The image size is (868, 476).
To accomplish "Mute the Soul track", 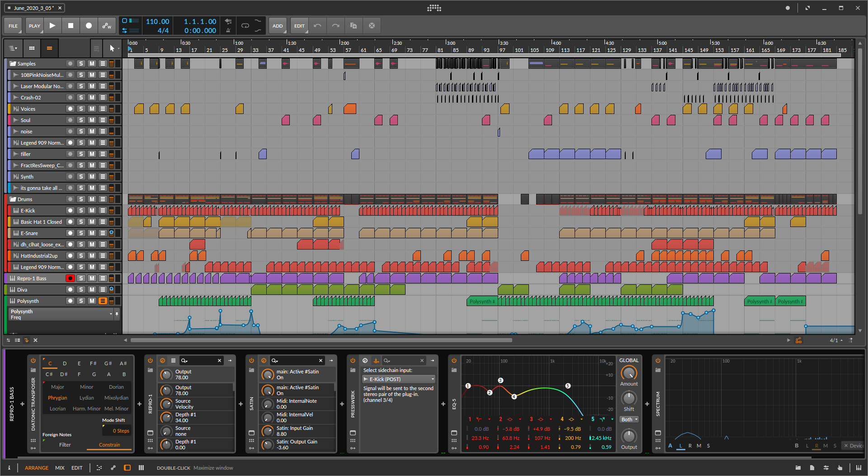I will point(92,120).
